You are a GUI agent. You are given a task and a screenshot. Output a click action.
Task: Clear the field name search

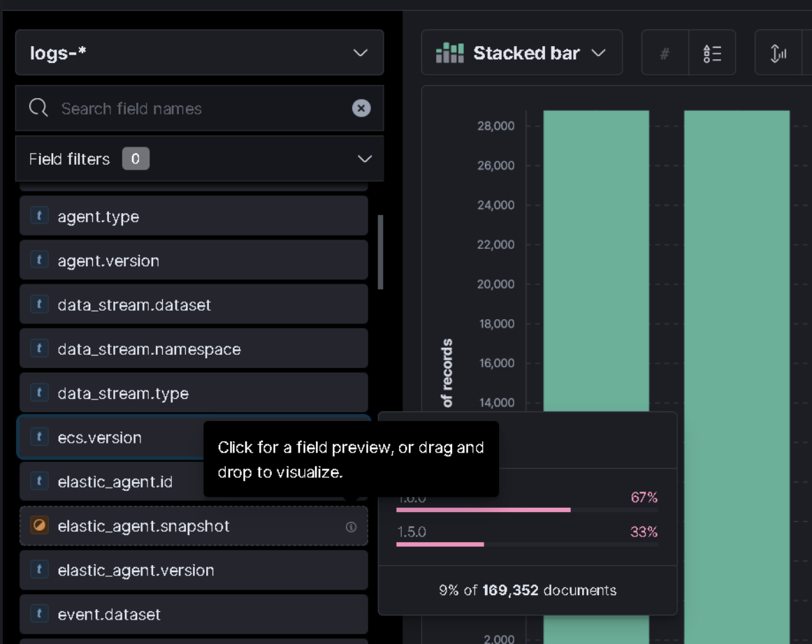(361, 108)
